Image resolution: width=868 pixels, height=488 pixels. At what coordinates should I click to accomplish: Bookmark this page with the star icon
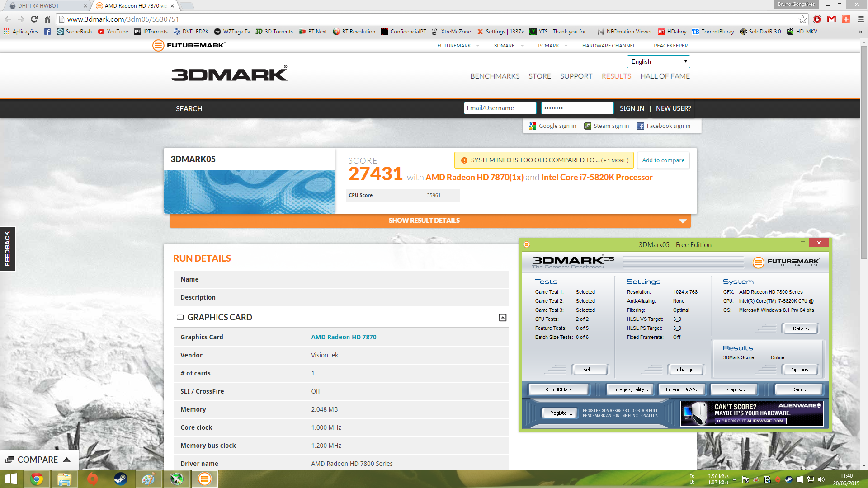802,19
